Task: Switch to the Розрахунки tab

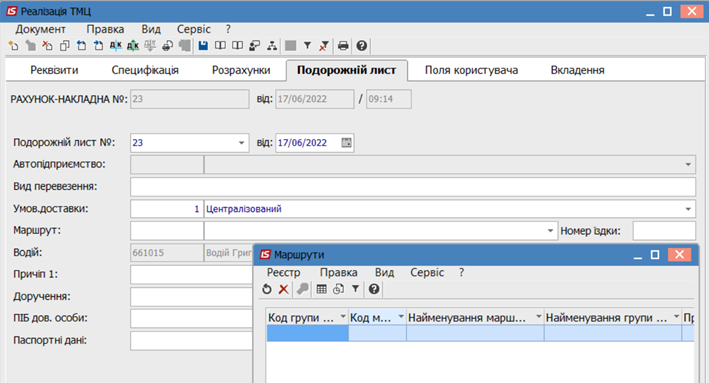Action: (x=241, y=71)
